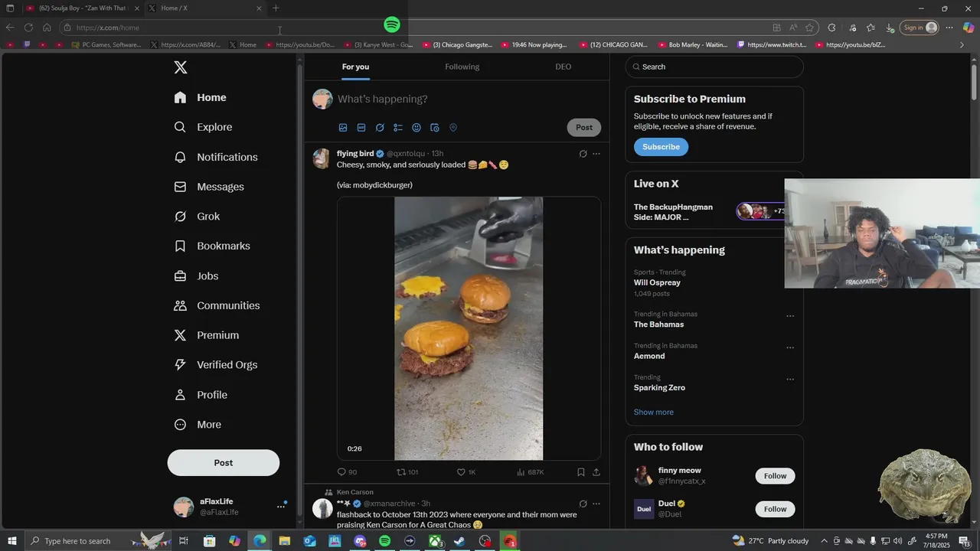Show hidden system tray icons
The width and height of the screenshot is (980, 551).
pos(824,541)
